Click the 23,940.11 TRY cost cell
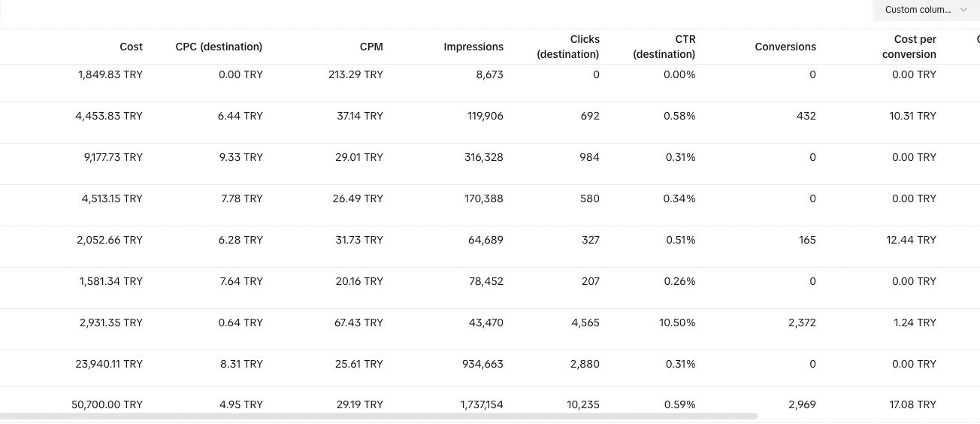 [109, 364]
